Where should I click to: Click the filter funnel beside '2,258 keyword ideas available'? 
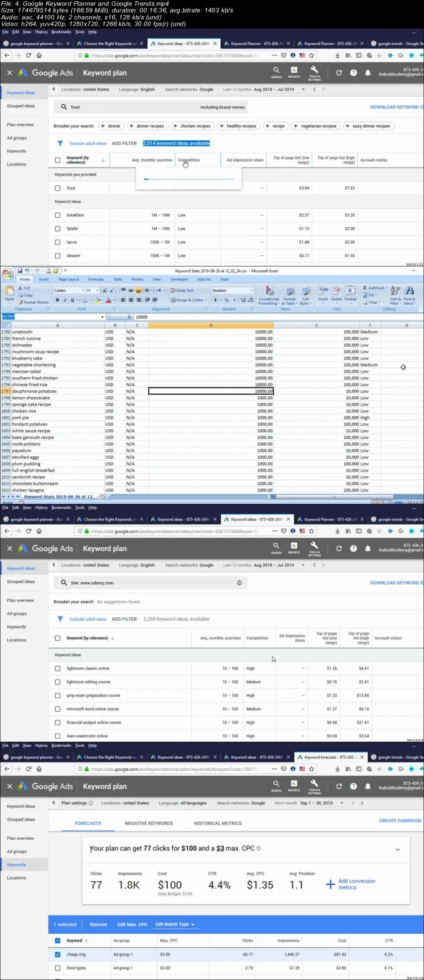coord(60,619)
